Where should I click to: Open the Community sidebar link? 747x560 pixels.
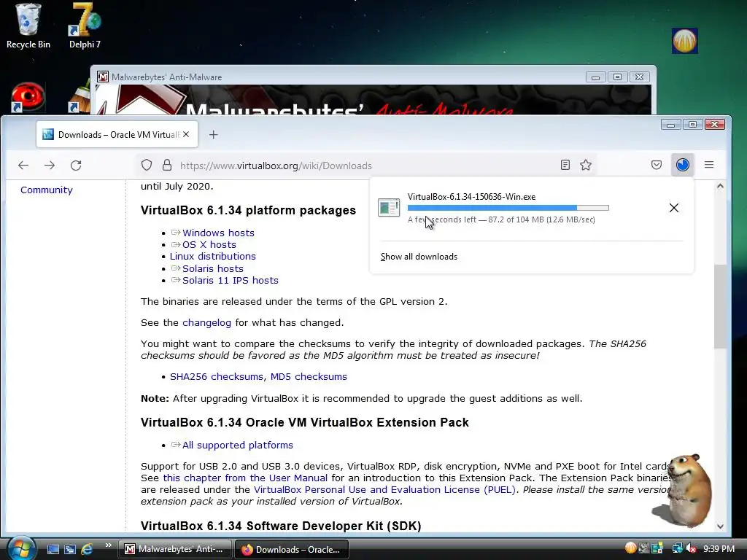[47, 190]
